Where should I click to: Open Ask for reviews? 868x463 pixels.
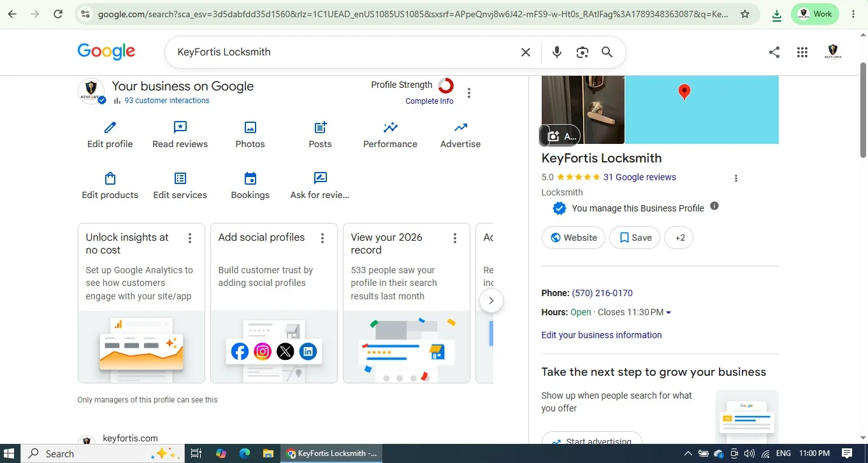click(x=320, y=186)
